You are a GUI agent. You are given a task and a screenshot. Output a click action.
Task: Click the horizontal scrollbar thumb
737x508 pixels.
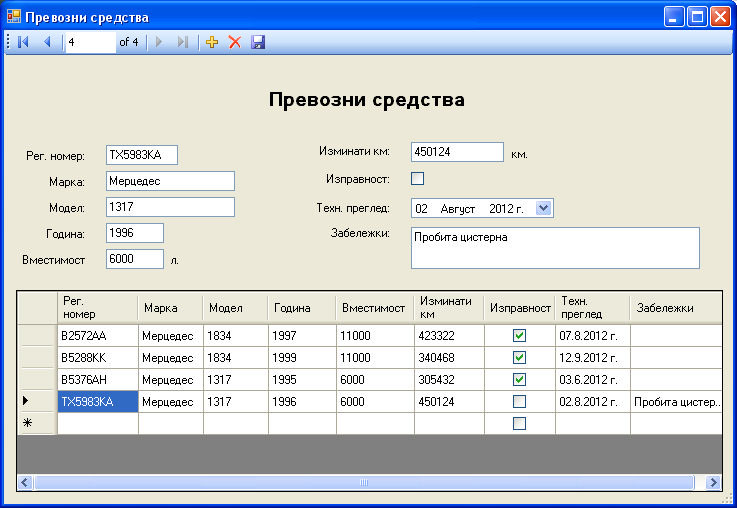[364, 482]
